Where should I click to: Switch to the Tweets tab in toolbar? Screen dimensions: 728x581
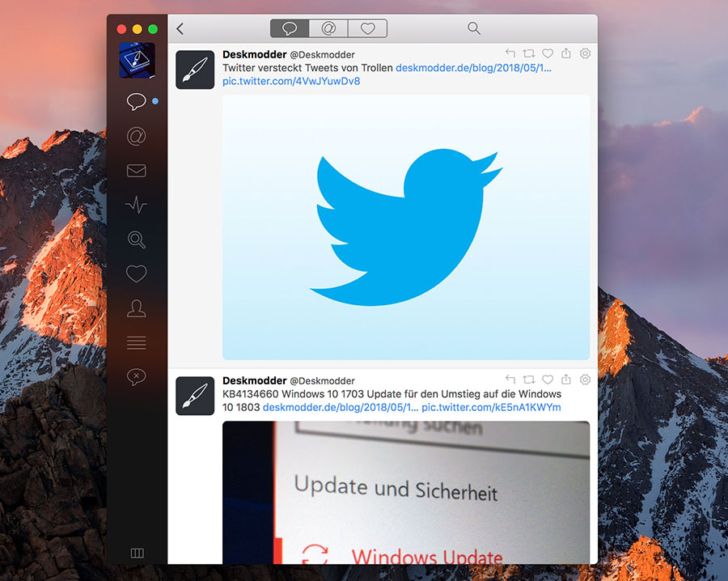pyautogui.click(x=290, y=28)
